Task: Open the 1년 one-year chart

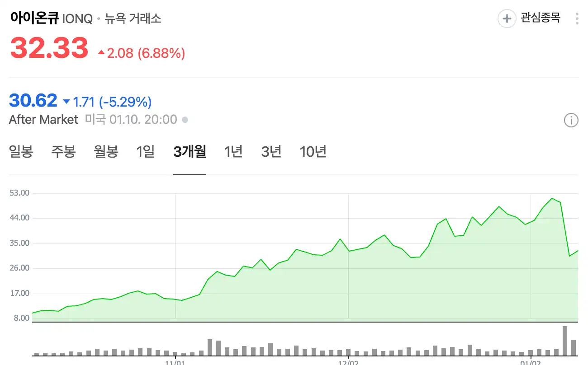Action: tap(233, 152)
